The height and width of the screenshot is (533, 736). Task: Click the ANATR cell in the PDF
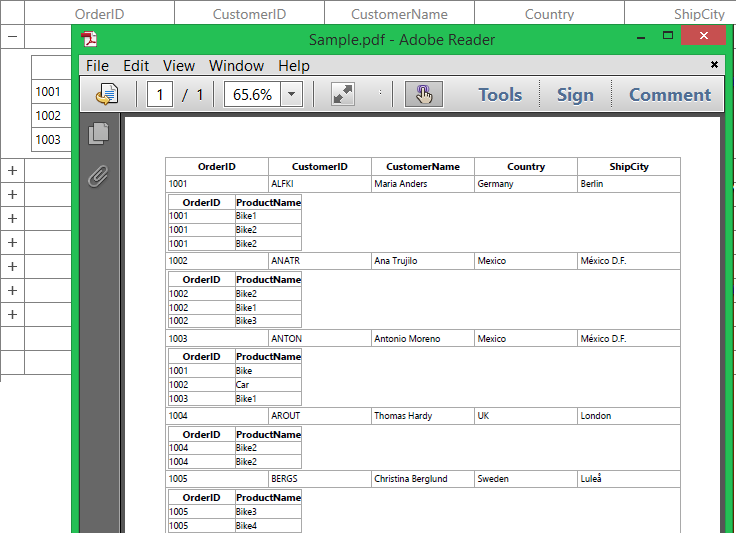320,261
